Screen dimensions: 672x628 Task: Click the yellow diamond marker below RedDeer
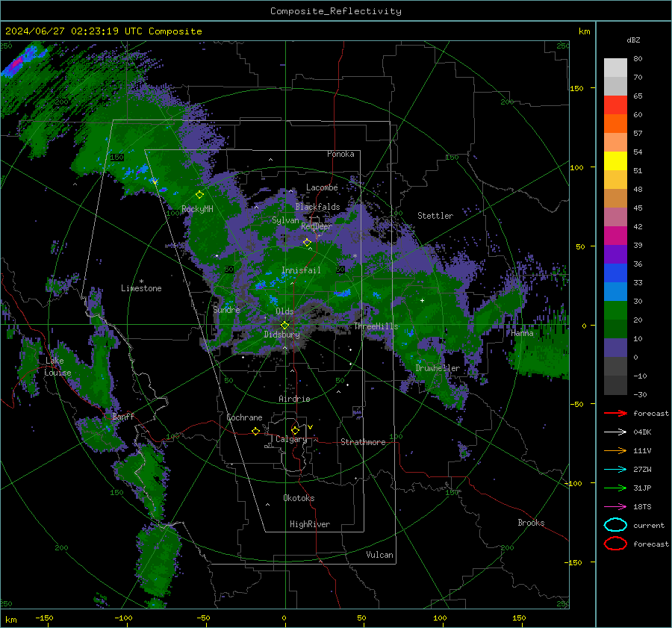[307, 243]
